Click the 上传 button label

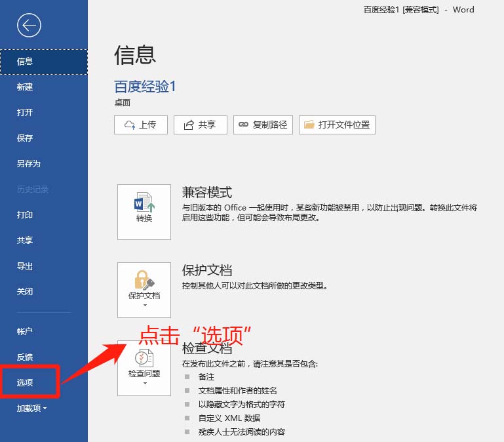click(x=147, y=125)
